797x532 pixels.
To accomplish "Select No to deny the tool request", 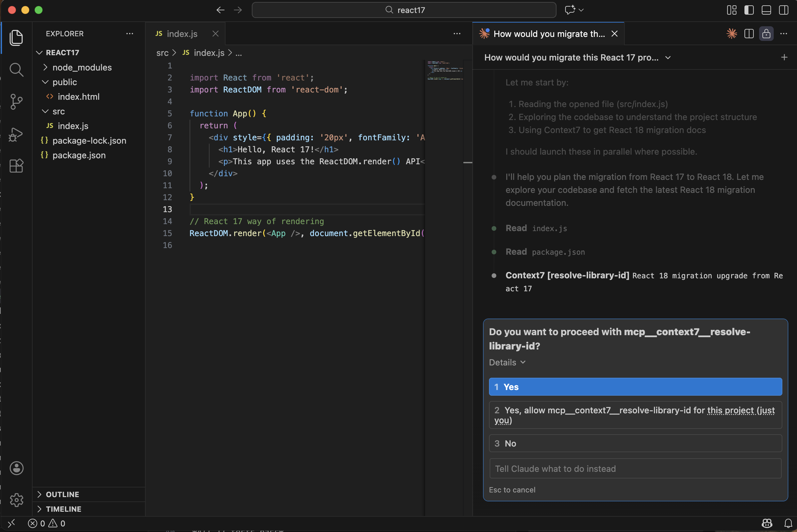I will pos(635,443).
